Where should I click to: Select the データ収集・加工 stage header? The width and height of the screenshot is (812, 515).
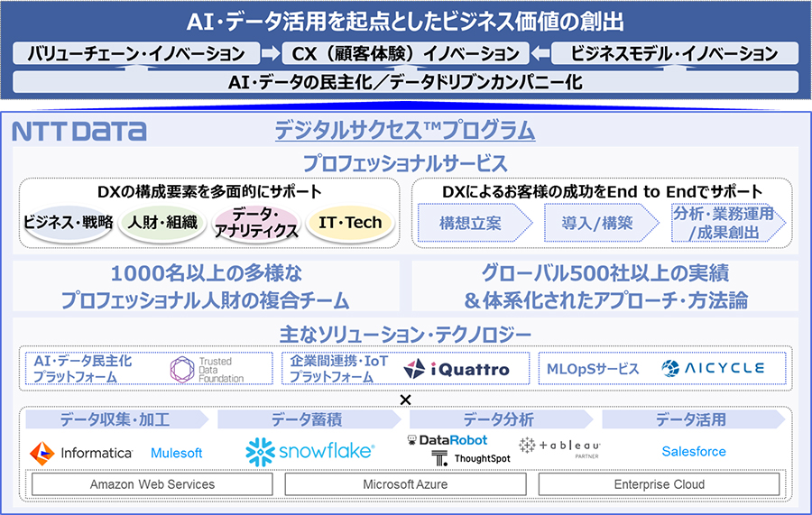pyautogui.click(x=117, y=419)
